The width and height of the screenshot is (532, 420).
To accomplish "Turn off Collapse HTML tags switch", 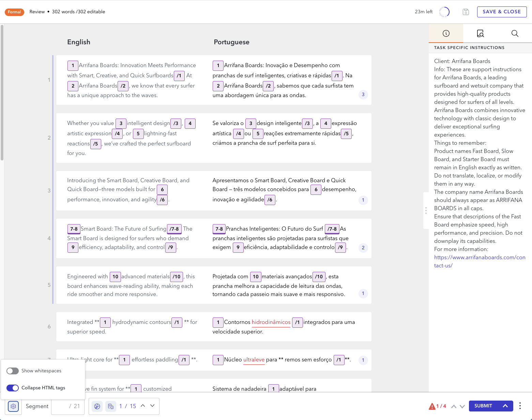I will pyautogui.click(x=13, y=388).
